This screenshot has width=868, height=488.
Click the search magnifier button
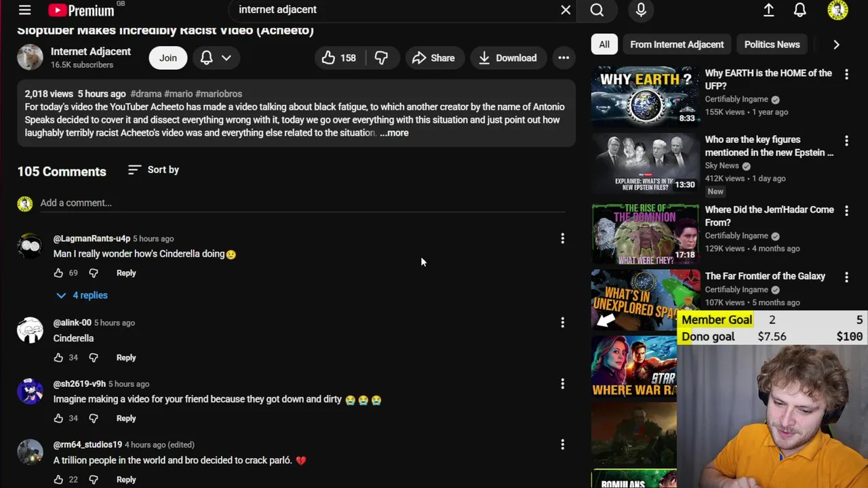click(597, 10)
